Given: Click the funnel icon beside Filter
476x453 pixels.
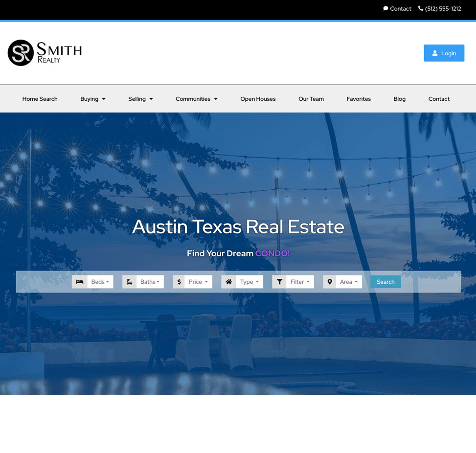Looking at the screenshot, I should 279,281.
